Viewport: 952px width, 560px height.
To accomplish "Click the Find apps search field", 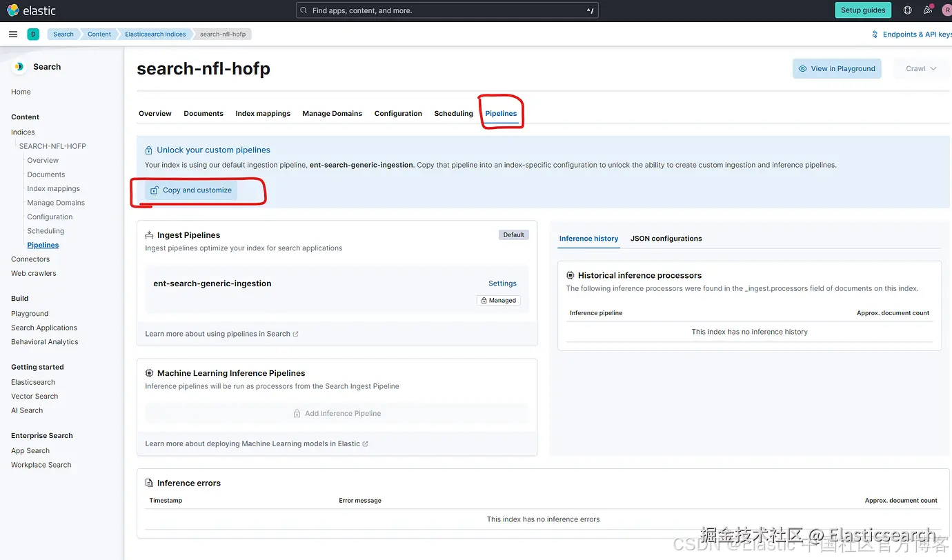I will click(x=447, y=10).
